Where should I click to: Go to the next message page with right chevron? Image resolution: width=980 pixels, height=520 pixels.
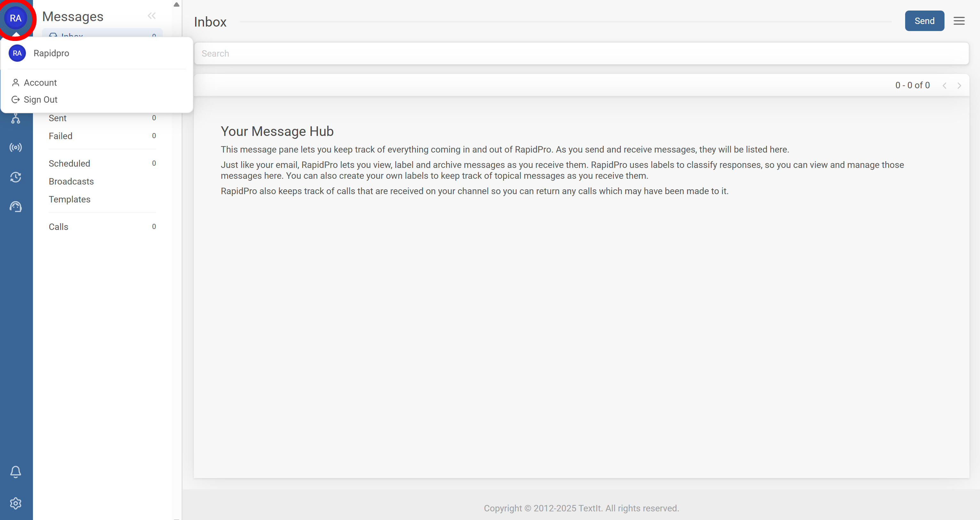click(x=959, y=85)
